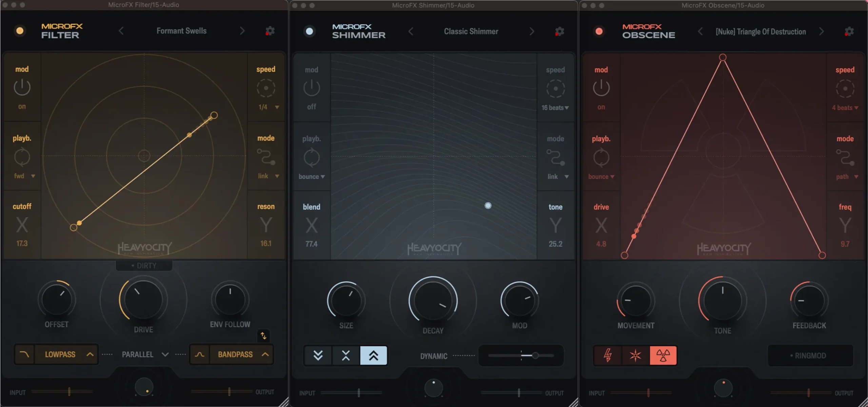Click the bandpass curve shape icon

tap(200, 354)
